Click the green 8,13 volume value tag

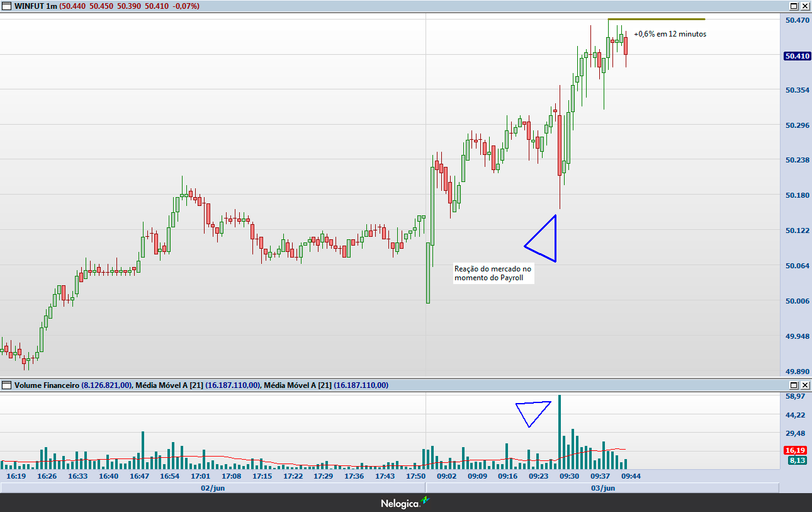(796, 460)
